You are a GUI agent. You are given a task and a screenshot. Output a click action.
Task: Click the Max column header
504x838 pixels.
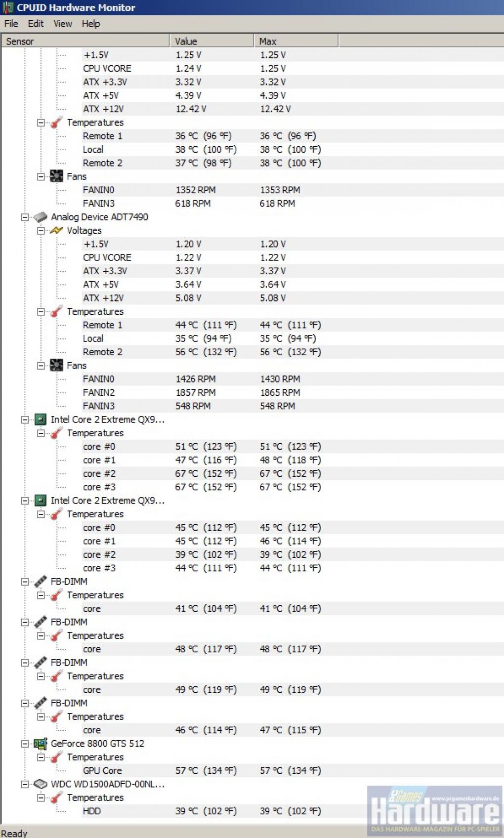[296, 41]
